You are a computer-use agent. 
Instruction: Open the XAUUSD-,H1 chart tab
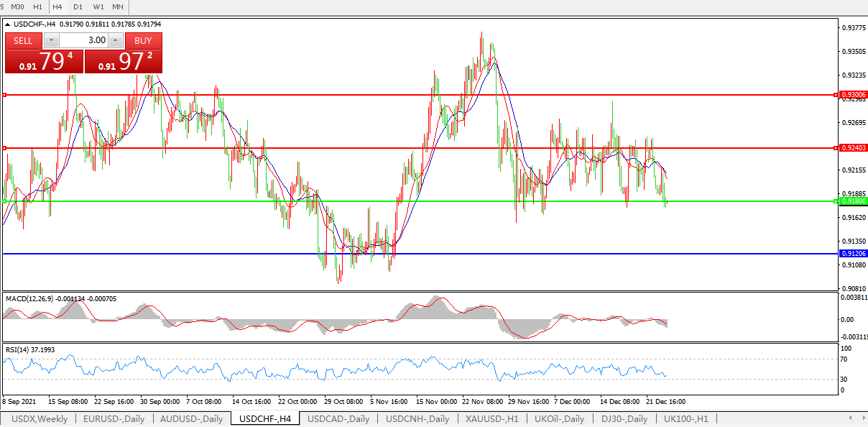[492, 418]
